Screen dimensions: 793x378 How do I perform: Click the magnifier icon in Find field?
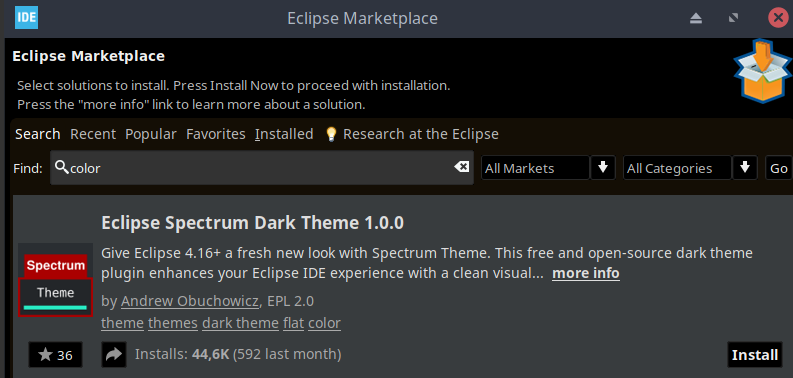(62, 167)
